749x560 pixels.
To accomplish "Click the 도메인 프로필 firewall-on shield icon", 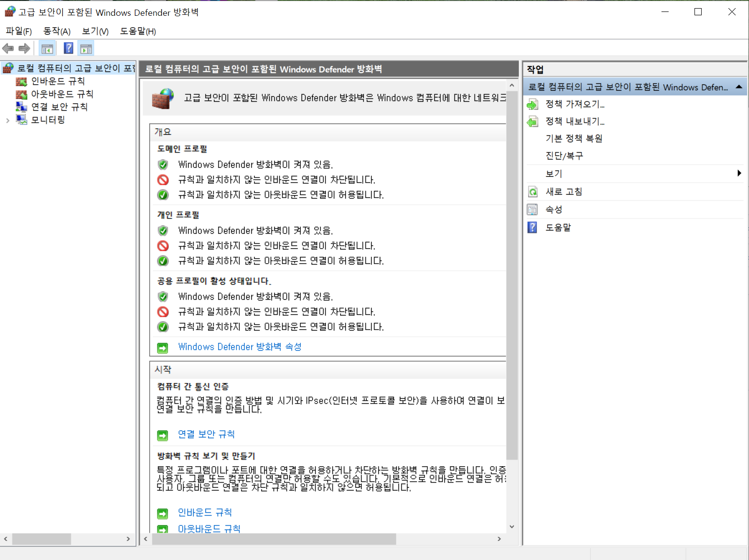I will pyautogui.click(x=163, y=165).
